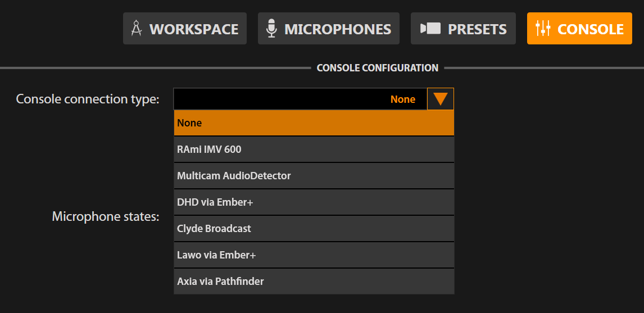The image size is (644, 313).
Task: Choose Lawo via Ember+ connection
Action: [x=314, y=255]
